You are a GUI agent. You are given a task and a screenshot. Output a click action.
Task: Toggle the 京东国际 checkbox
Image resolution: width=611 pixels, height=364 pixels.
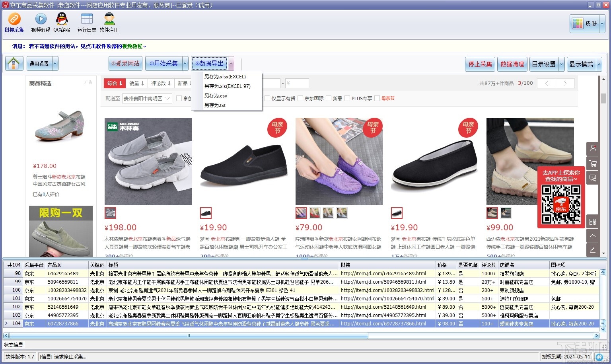pos(300,98)
